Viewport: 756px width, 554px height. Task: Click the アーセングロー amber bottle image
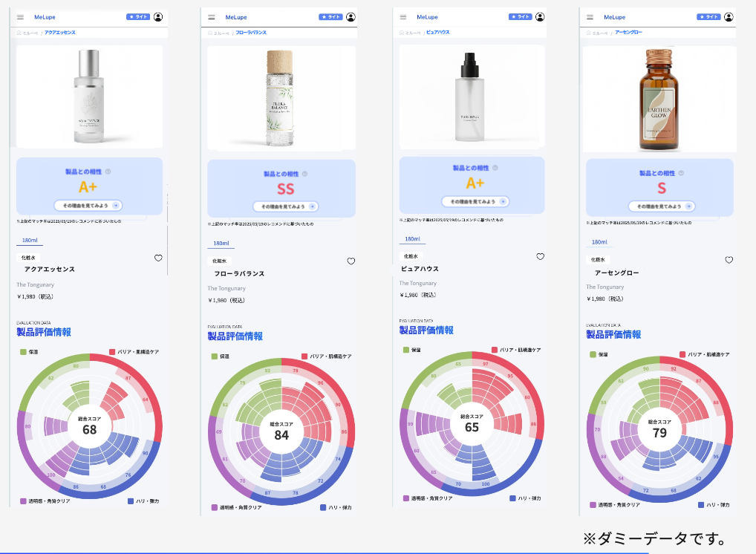tap(659, 100)
